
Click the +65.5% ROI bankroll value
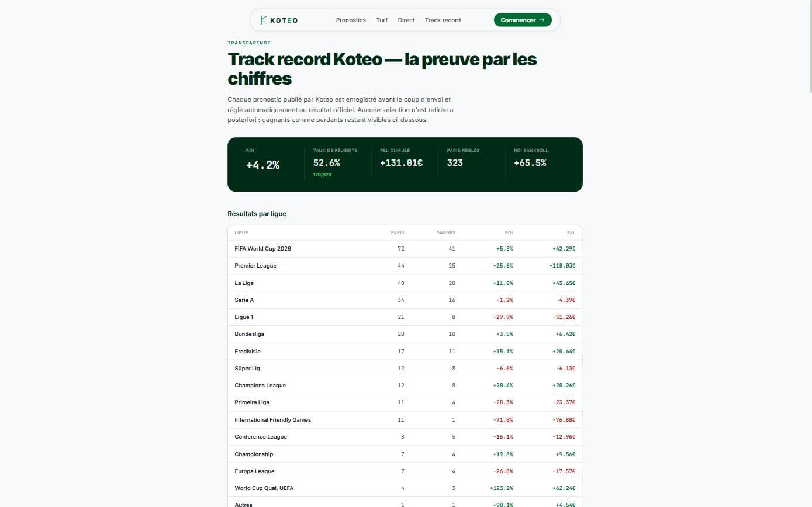pos(530,163)
